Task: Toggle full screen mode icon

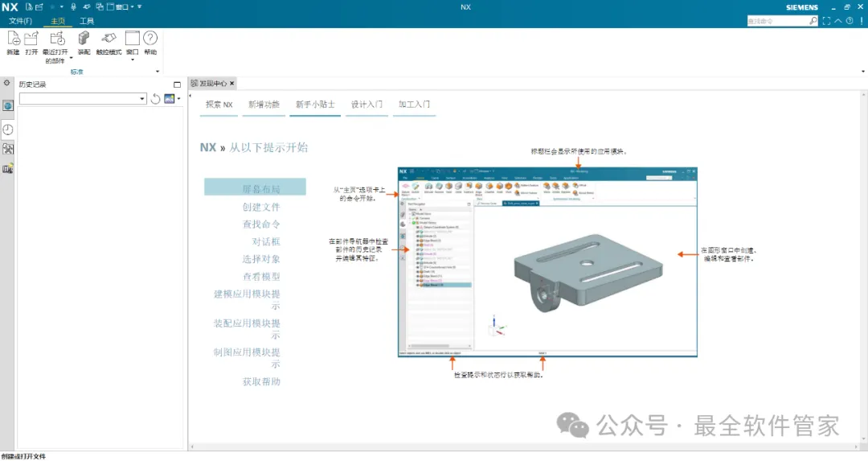Action: pyautogui.click(x=826, y=21)
